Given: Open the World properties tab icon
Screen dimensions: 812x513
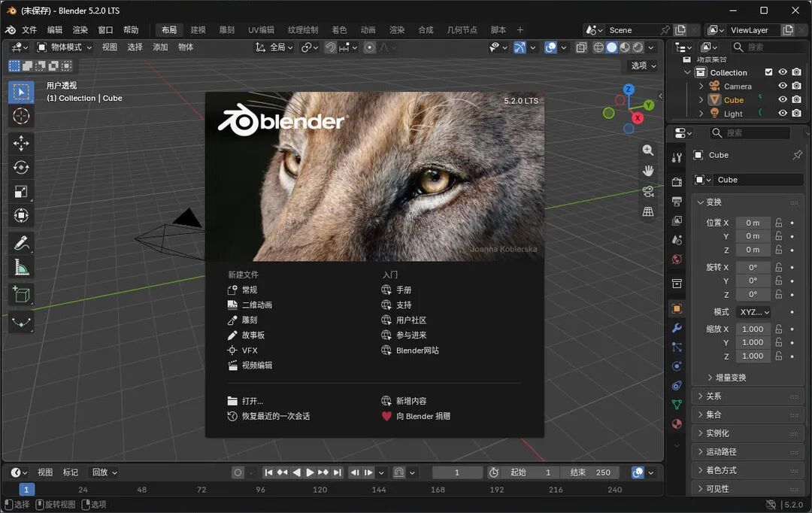Looking at the screenshot, I should (x=677, y=259).
